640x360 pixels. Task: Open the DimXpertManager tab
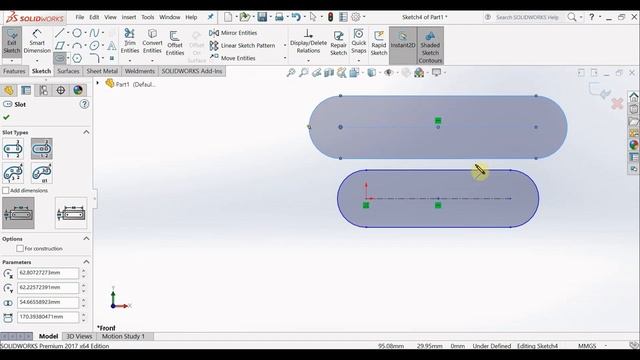[x=60, y=90]
